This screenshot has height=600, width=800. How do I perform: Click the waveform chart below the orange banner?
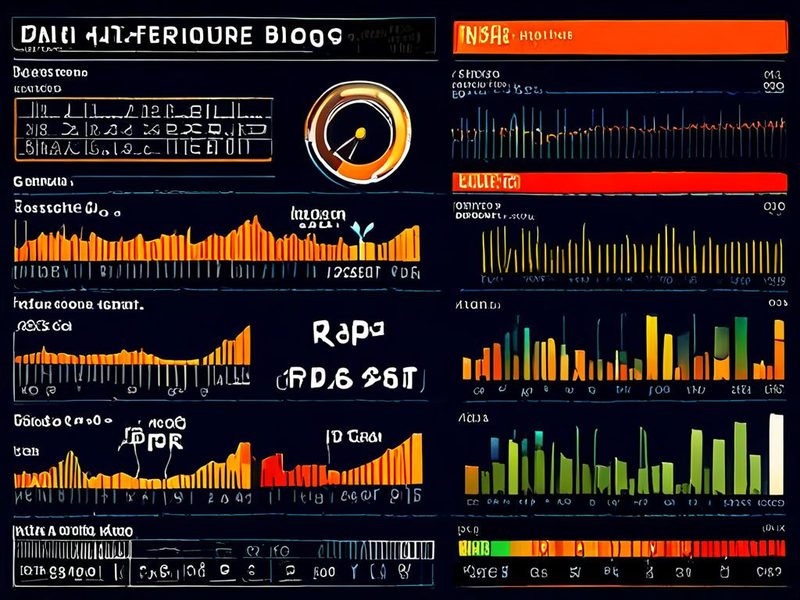tap(618, 132)
